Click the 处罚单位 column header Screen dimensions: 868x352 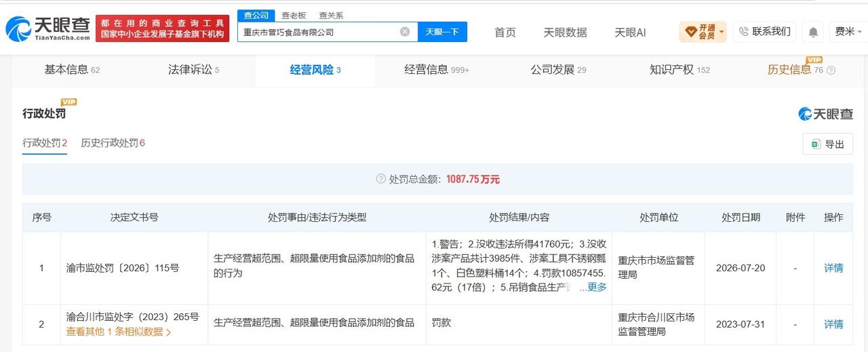[658, 217]
